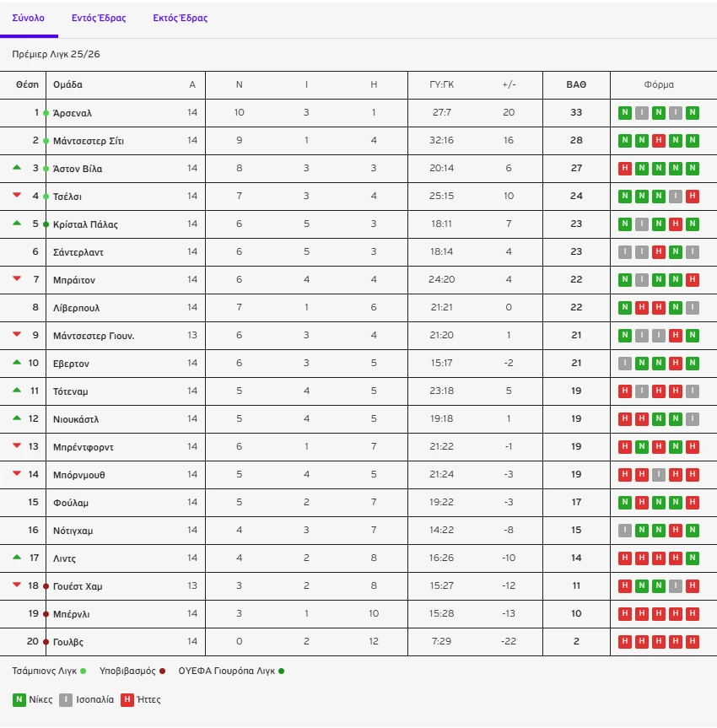The height and width of the screenshot is (728, 717).
Task: Open the Άρσεναλ team link
Action: click(73, 113)
